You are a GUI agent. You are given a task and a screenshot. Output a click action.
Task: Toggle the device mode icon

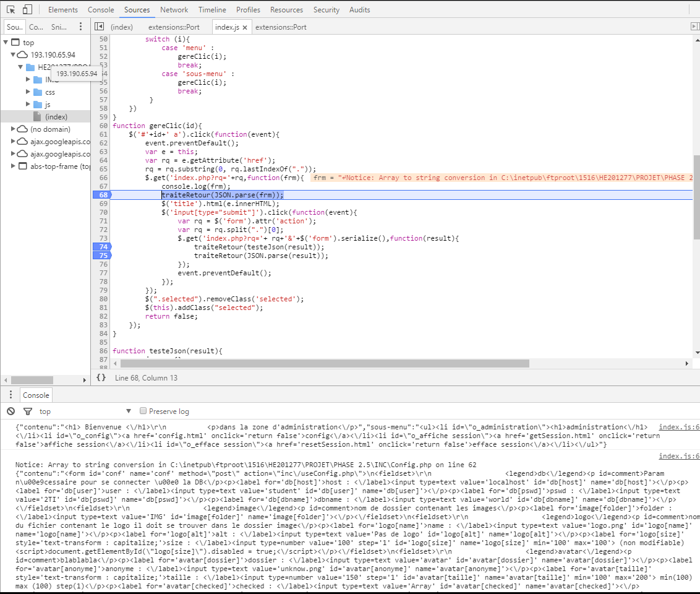click(27, 9)
